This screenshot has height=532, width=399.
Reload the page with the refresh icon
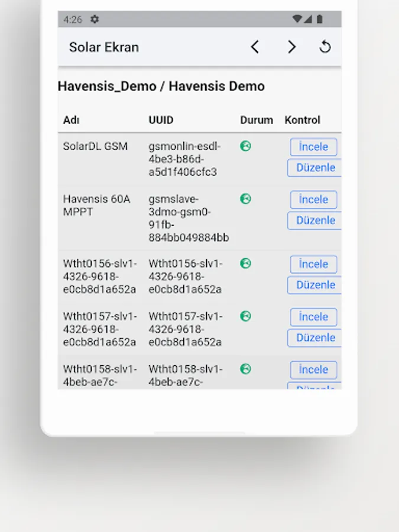tap(325, 47)
